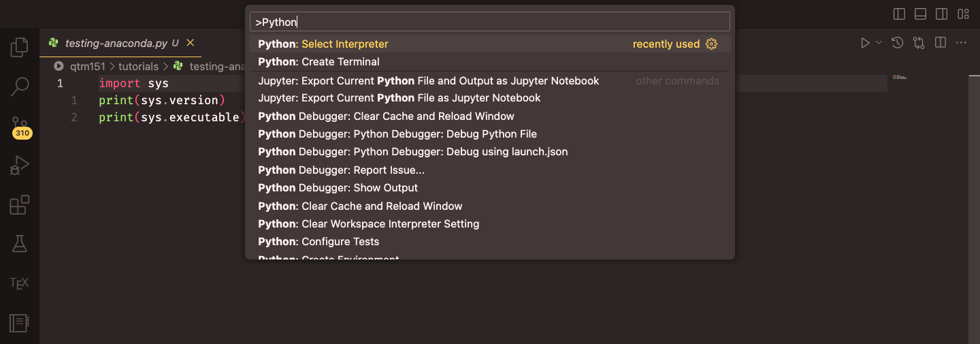Toggle the bottom panel layout
Image resolution: width=980 pixels, height=344 pixels.
920,14
